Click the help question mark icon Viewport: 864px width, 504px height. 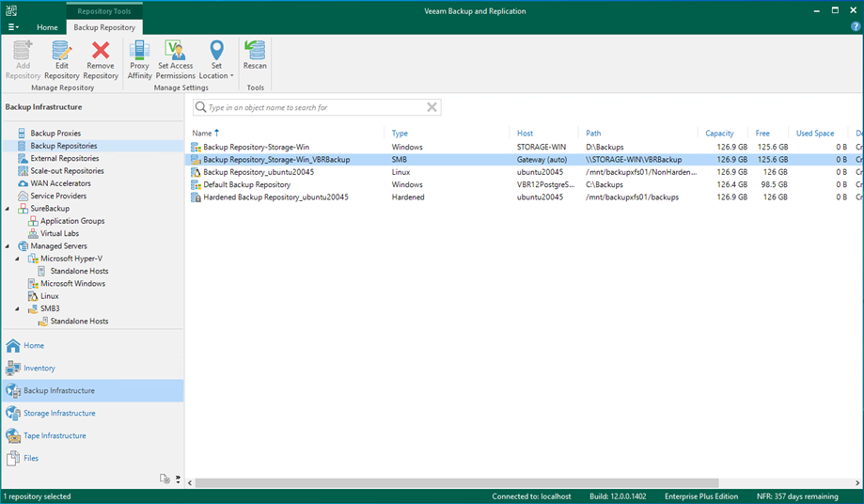(856, 26)
